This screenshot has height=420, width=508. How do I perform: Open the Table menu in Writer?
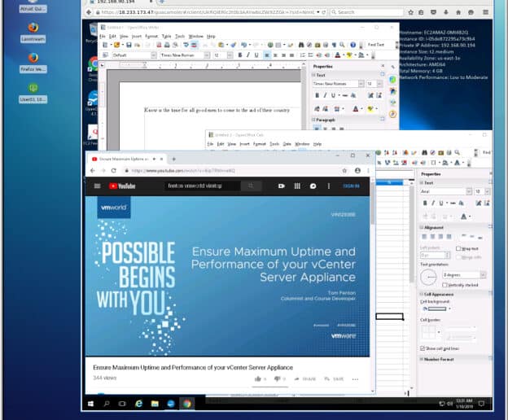[167, 37]
